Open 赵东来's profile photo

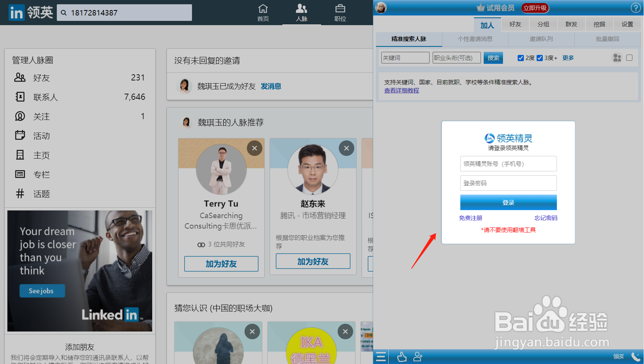click(313, 169)
